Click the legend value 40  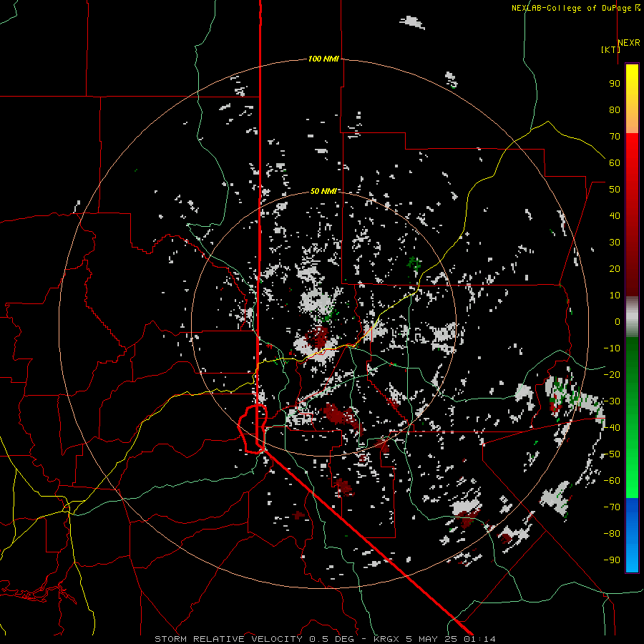tap(615, 215)
